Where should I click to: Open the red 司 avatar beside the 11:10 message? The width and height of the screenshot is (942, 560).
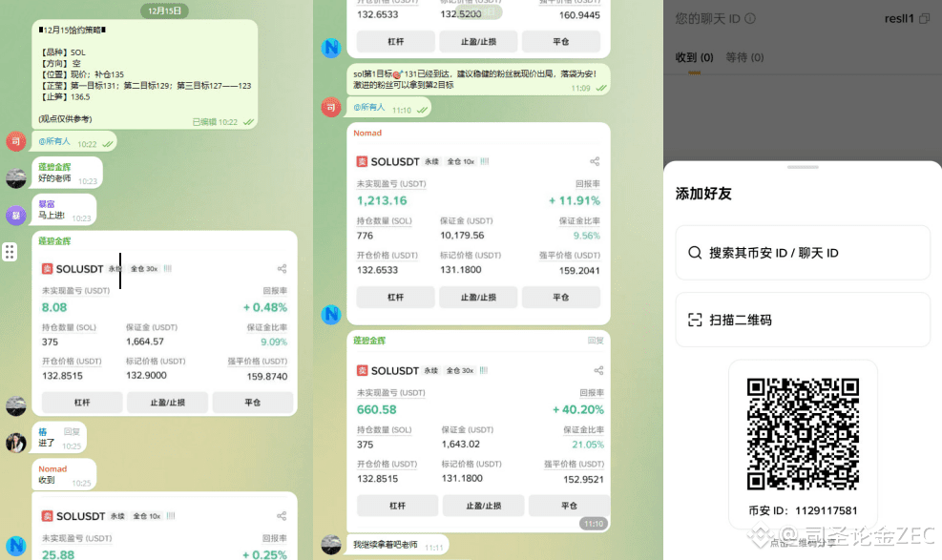pos(331,108)
